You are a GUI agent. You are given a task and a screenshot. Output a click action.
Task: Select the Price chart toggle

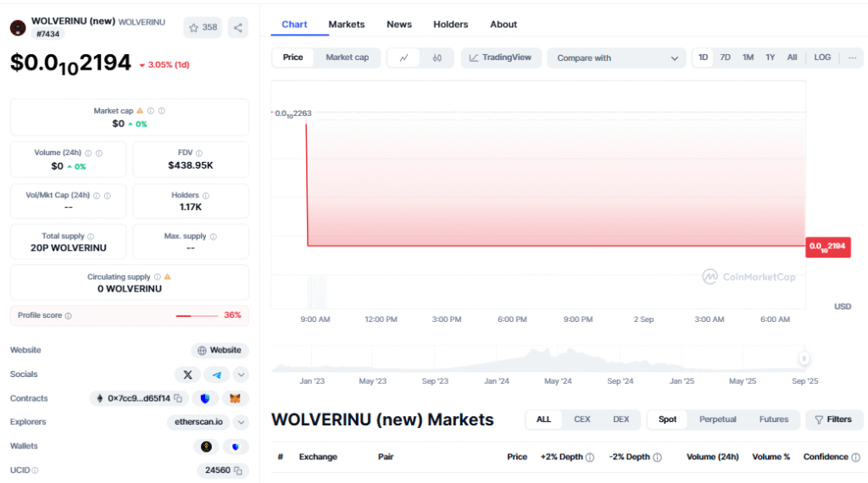coord(292,58)
